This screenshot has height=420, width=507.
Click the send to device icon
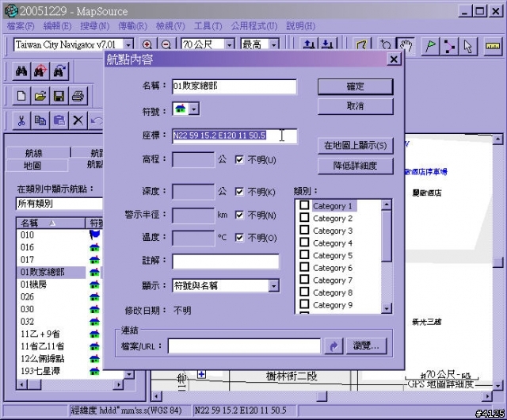tap(309, 44)
